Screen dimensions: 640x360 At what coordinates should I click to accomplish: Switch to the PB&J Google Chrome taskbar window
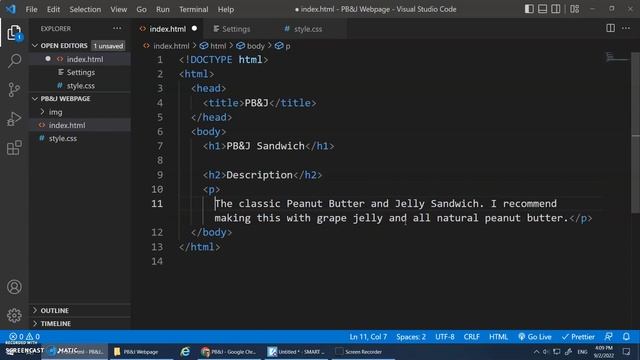pos(229,352)
